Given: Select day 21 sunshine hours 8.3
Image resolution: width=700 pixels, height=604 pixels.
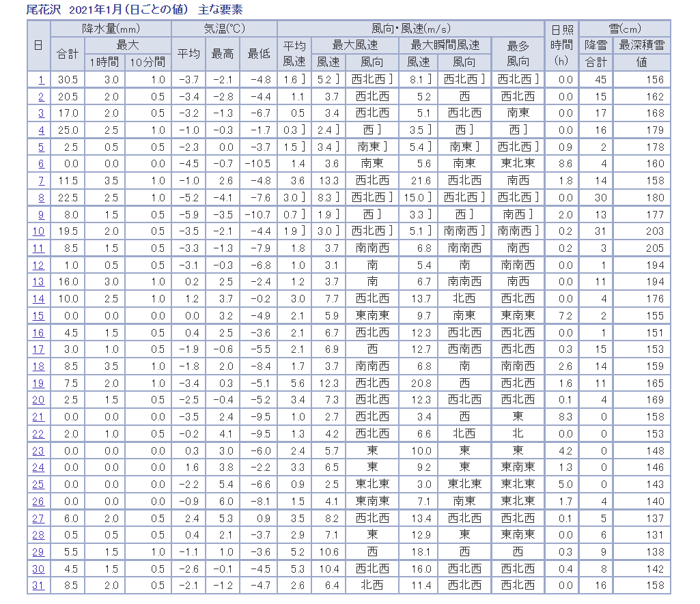Looking at the screenshot, I should (565, 417).
